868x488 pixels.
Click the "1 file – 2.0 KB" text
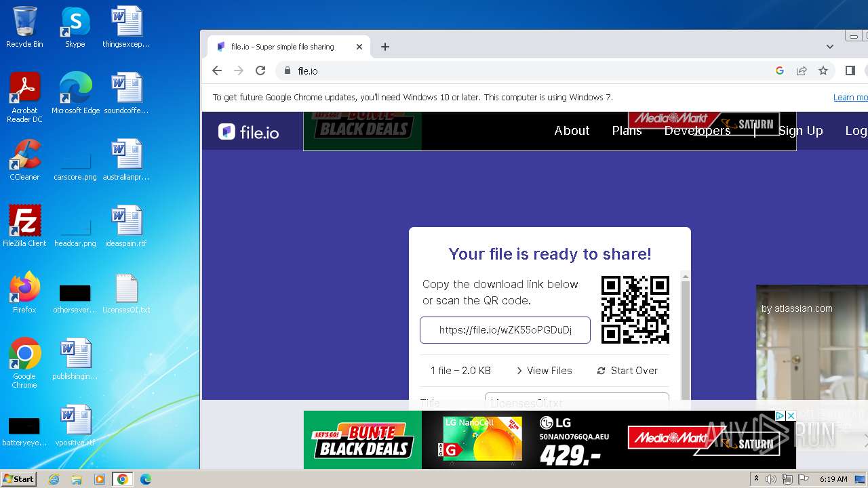(x=460, y=371)
